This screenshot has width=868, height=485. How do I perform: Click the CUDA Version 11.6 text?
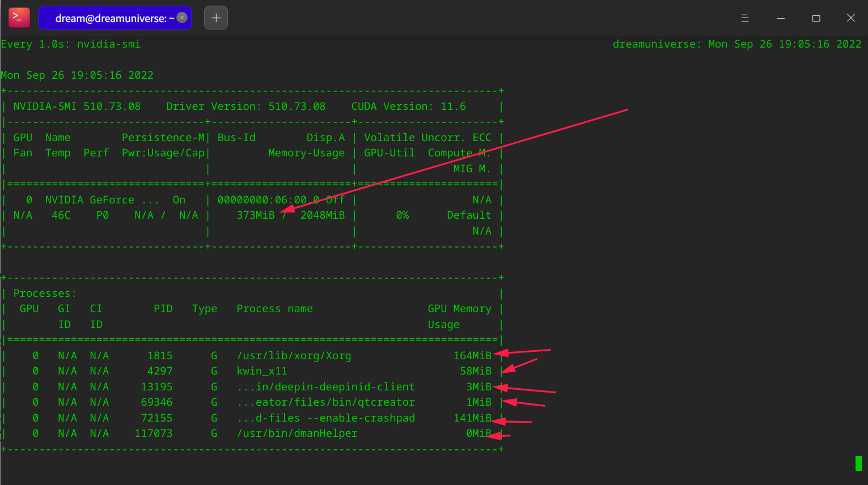click(408, 107)
